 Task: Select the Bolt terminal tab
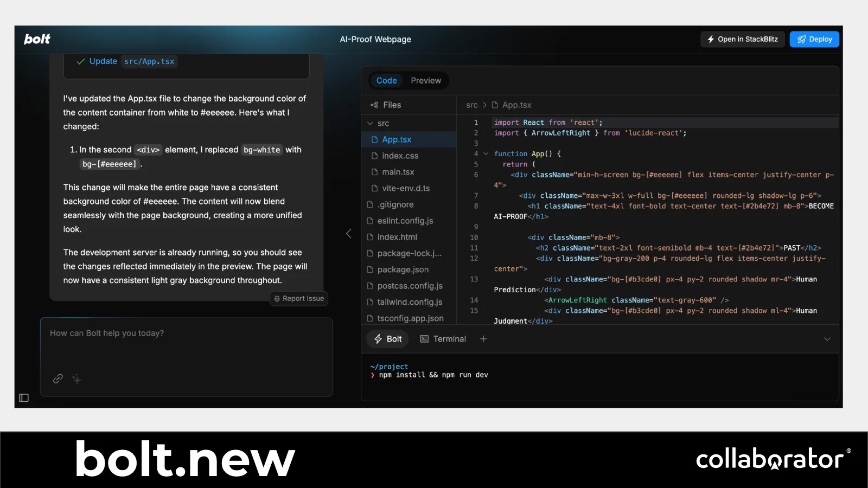[388, 339]
